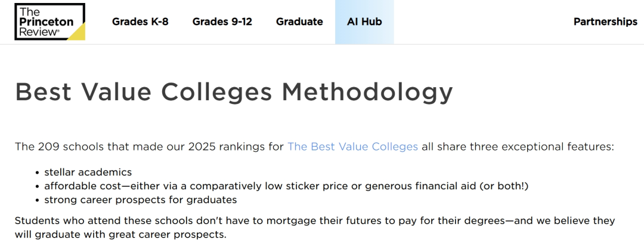Open the Partnerships navigation item

click(x=605, y=22)
